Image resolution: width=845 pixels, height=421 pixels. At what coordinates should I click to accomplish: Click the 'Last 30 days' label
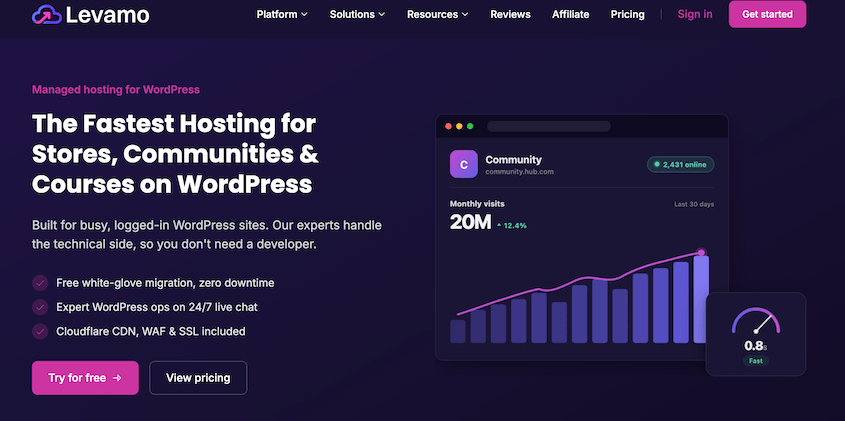point(694,204)
